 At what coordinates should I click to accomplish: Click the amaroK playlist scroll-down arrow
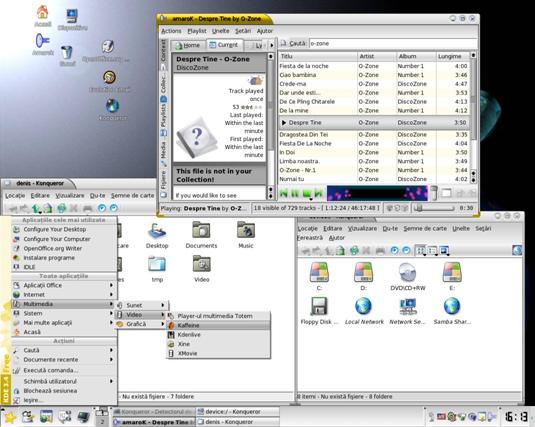(x=473, y=180)
